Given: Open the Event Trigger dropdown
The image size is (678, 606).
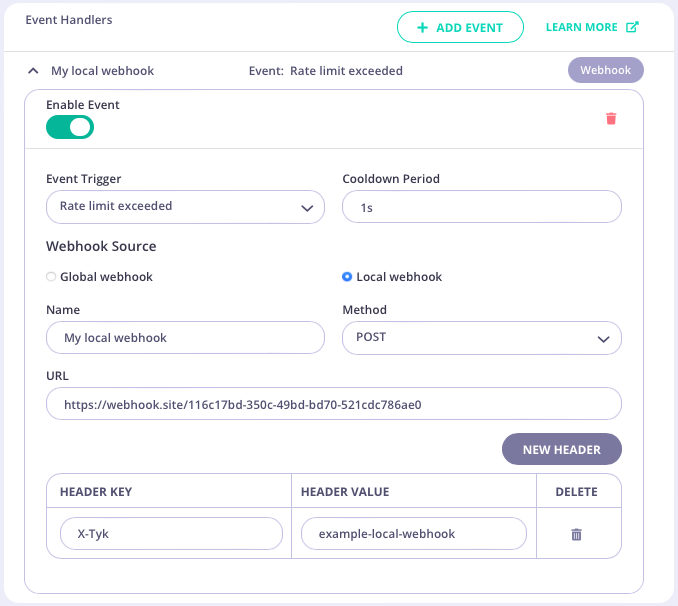Looking at the screenshot, I should [185, 207].
